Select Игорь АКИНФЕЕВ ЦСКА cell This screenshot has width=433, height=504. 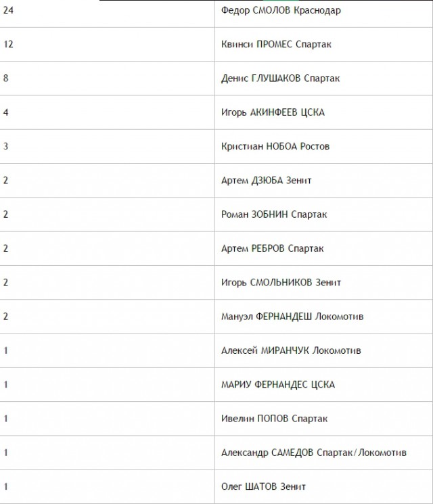click(323, 112)
